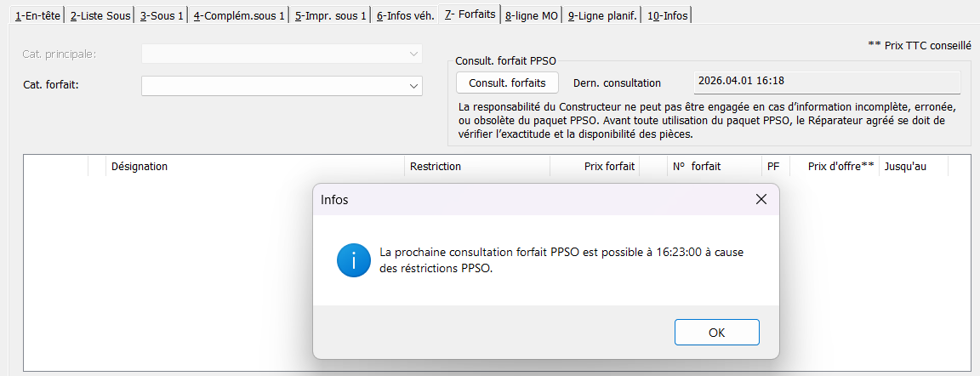Expand the Cat. forfait dropdown arrow
Image resolution: width=980 pixels, height=376 pixels.
click(x=413, y=86)
